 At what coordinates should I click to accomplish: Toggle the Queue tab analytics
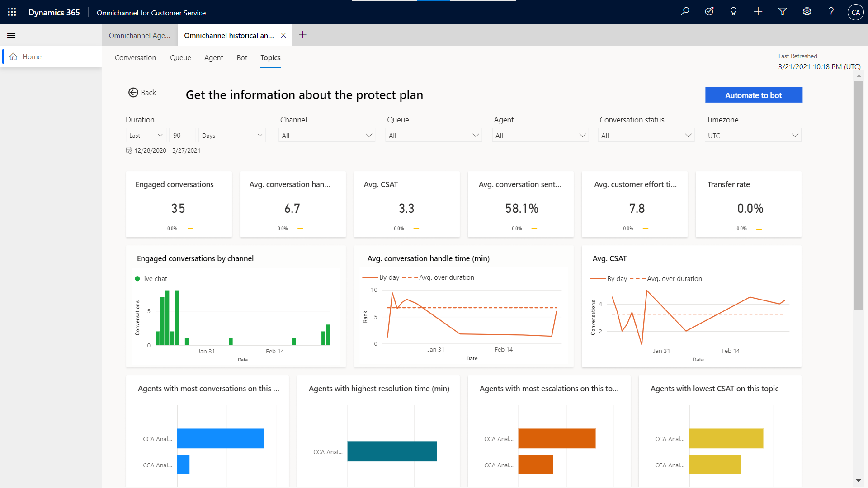pyautogui.click(x=180, y=57)
